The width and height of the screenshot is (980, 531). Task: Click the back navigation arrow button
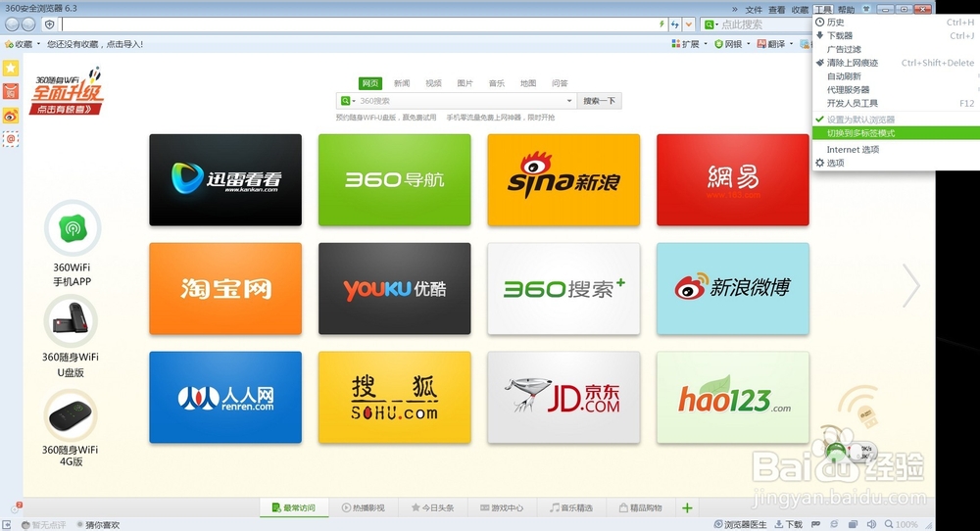(12, 24)
